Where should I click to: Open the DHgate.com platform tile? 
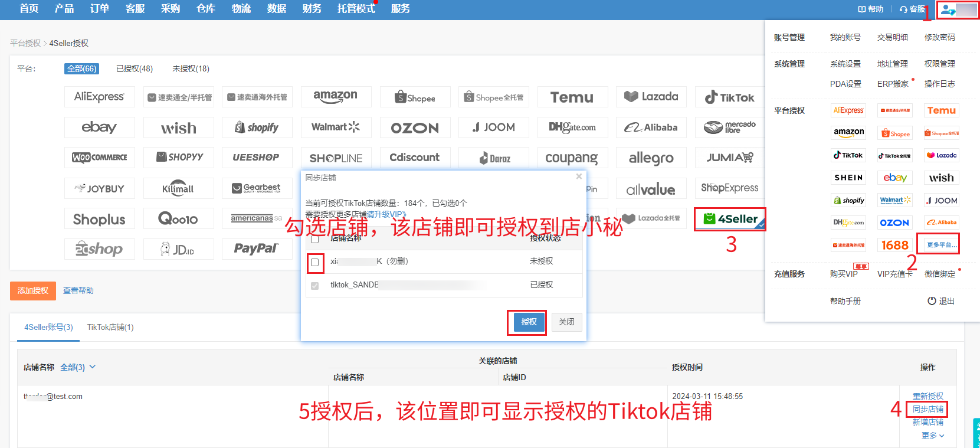[572, 127]
